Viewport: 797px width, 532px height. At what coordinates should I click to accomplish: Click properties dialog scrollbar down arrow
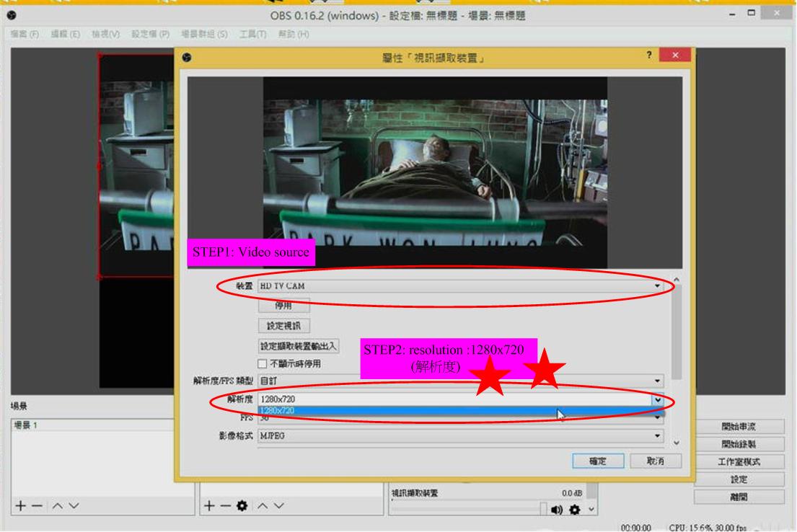[x=676, y=443]
